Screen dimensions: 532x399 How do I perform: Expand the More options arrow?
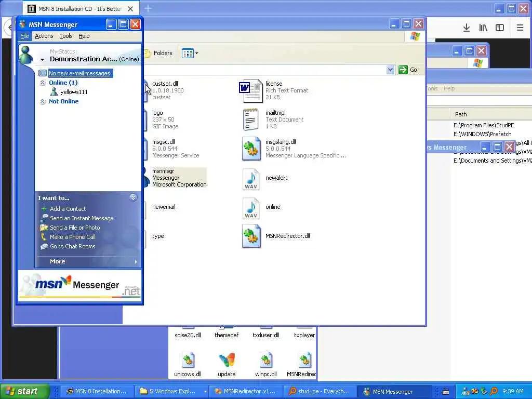click(x=136, y=262)
